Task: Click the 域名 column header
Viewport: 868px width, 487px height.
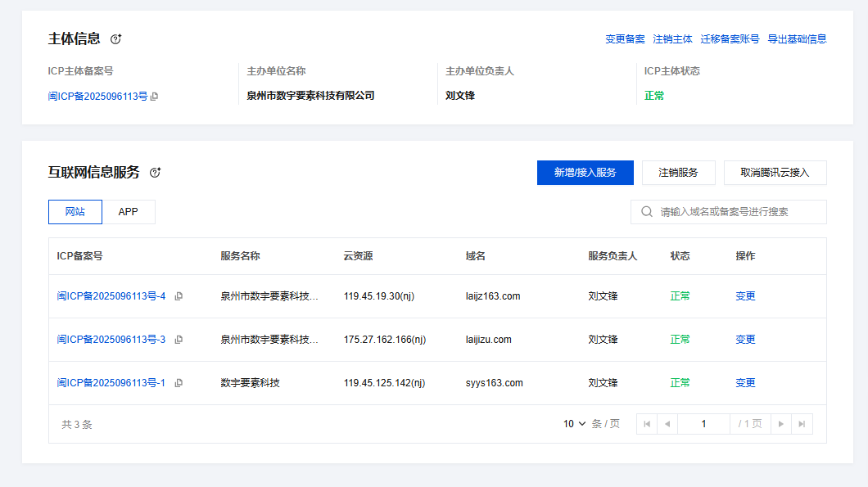Action: (476, 256)
